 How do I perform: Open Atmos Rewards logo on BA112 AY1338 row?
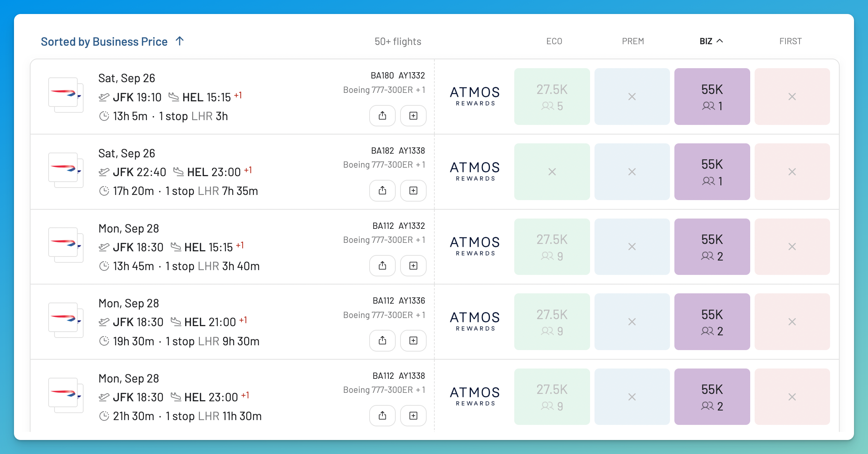pyautogui.click(x=475, y=396)
